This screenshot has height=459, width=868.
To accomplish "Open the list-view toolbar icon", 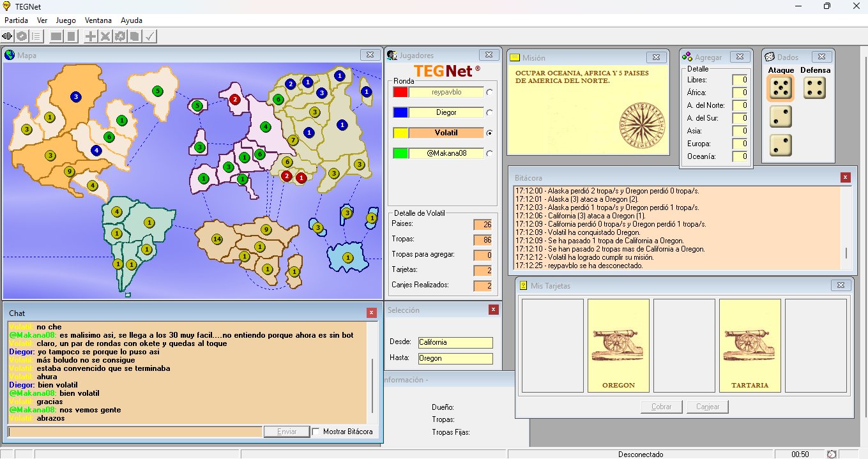I will coord(36,36).
